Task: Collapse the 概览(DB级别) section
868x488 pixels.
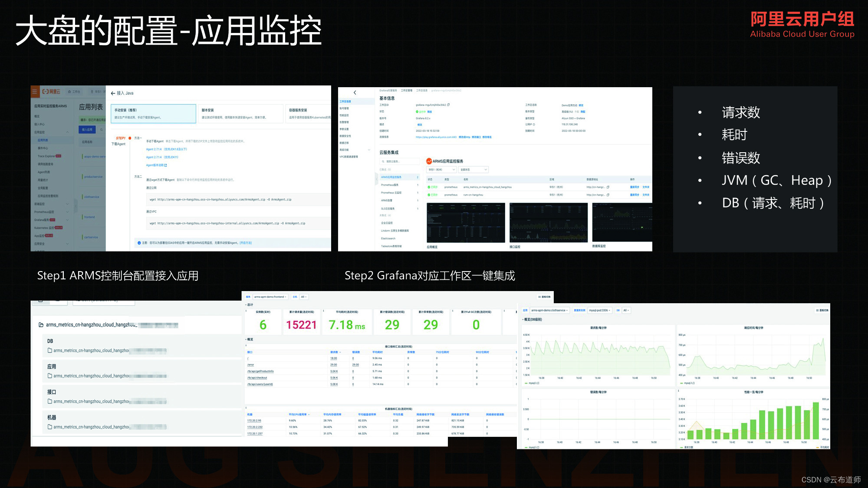Action: click(x=532, y=320)
